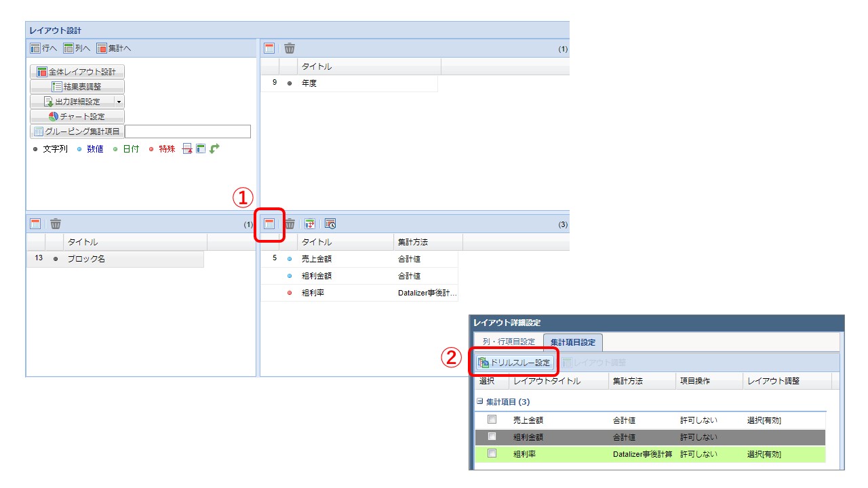The image size is (868, 488).
Task: Click the table-with-red-arrows icon next to trash
Action: click(x=309, y=224)
